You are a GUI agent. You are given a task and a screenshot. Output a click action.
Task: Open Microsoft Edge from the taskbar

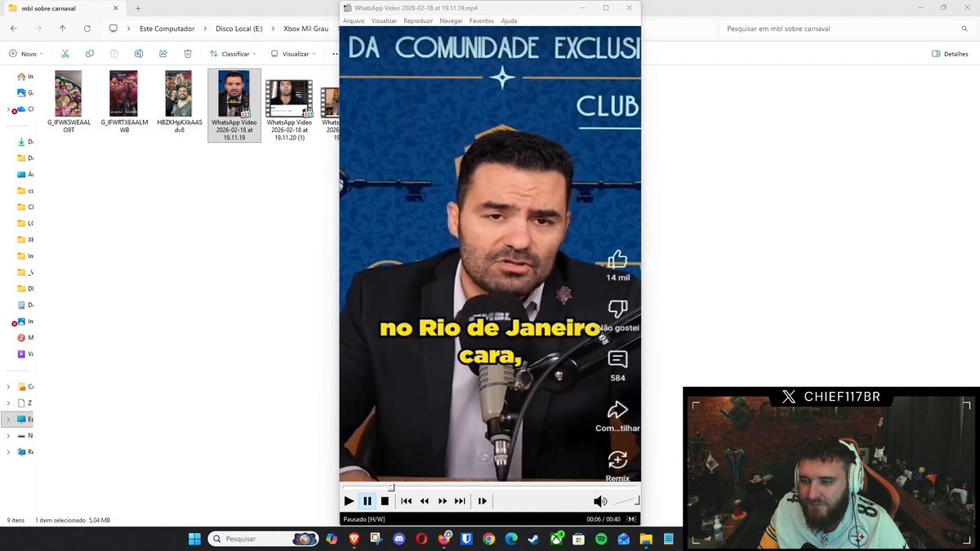pyautogui.click(x=511, y=539)
